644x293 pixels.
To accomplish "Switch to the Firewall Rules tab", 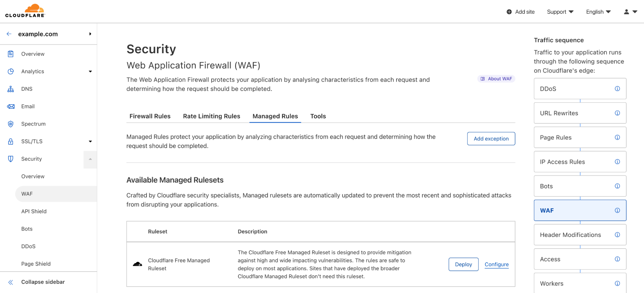I will (x=150, y=116).
